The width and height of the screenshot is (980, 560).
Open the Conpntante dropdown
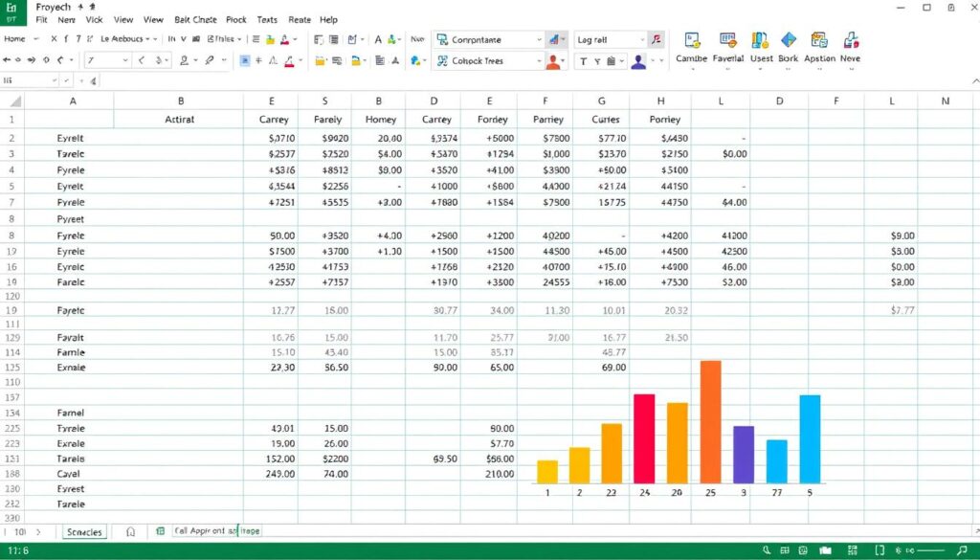tap(540, 39)
